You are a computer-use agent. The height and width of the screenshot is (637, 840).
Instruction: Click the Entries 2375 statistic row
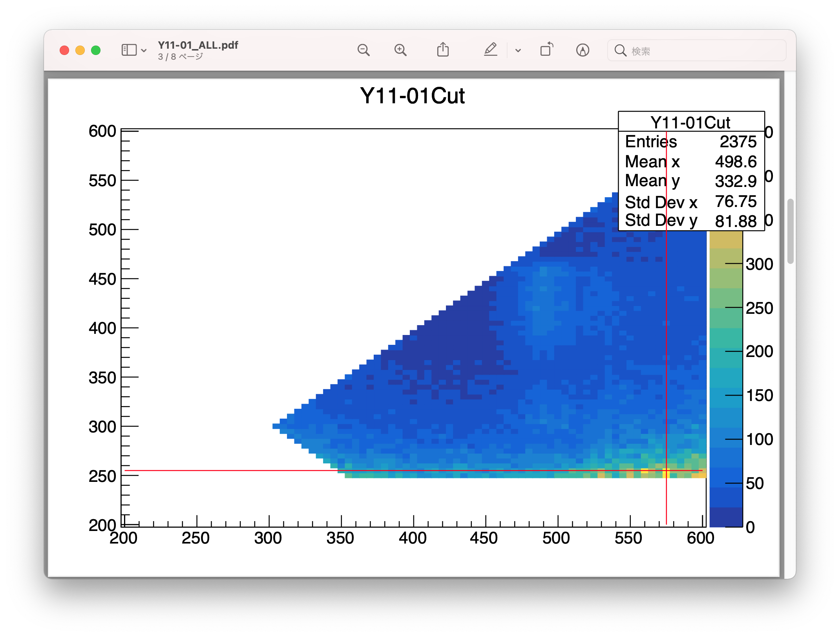(691, 141)
